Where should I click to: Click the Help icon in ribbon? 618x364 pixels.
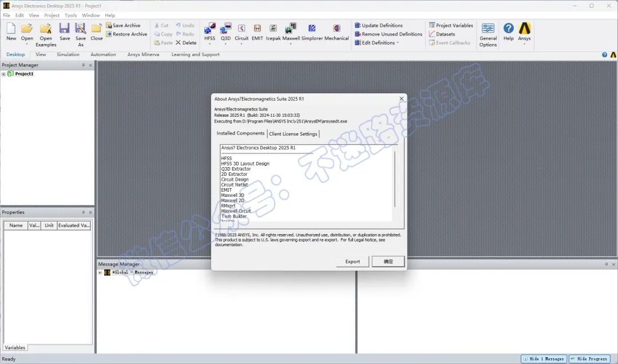point(509,31)
